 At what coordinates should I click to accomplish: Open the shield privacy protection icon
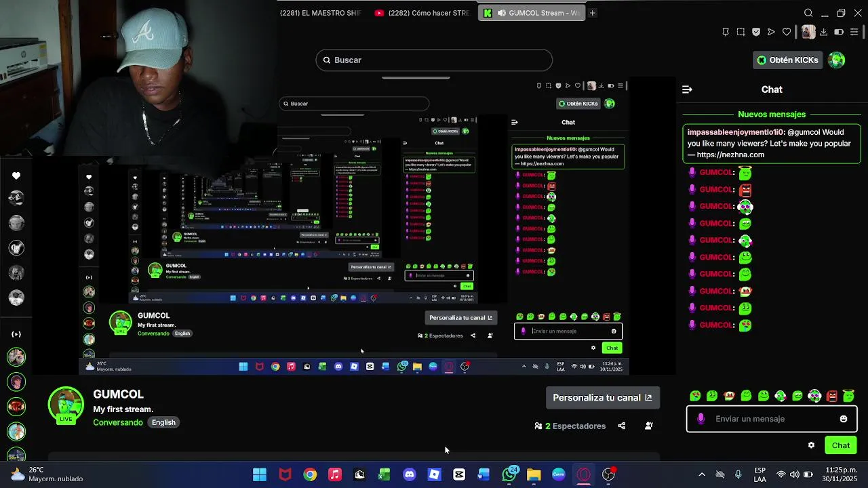pos(756,32)
